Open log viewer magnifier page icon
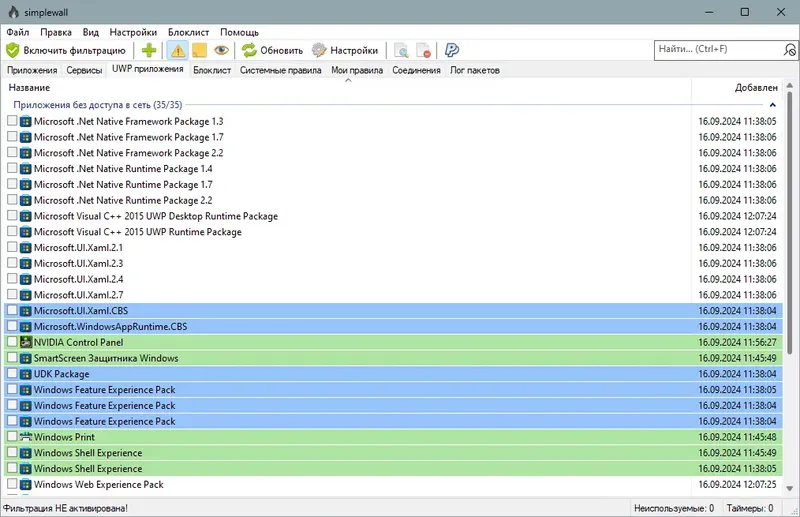Image resolution: width=800 pixels, height=517 pixels. 402,50
